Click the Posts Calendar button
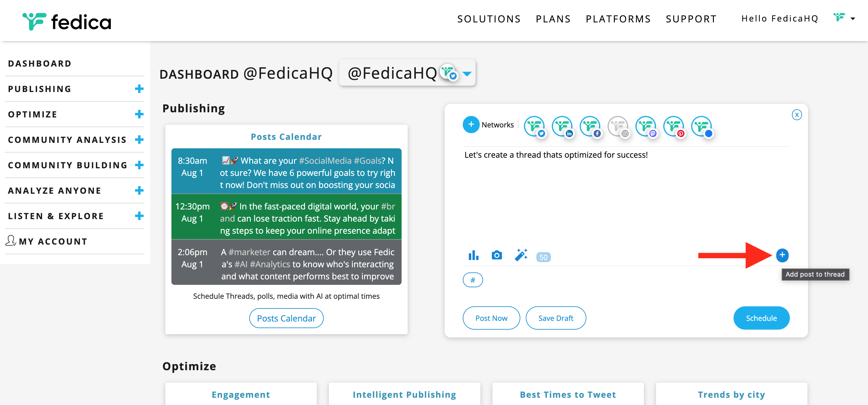The width and height of the screenshot is (868, 405). pos(287,318)
